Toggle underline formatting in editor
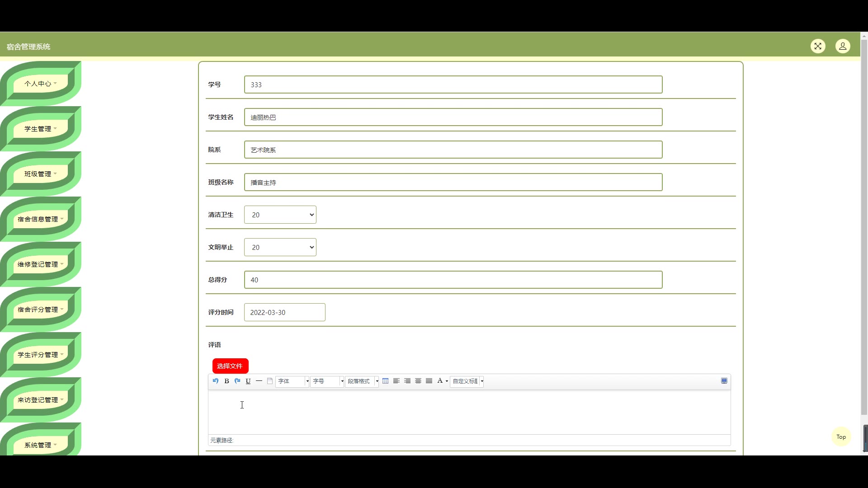 pyautogui.click(x=248, y=381)
